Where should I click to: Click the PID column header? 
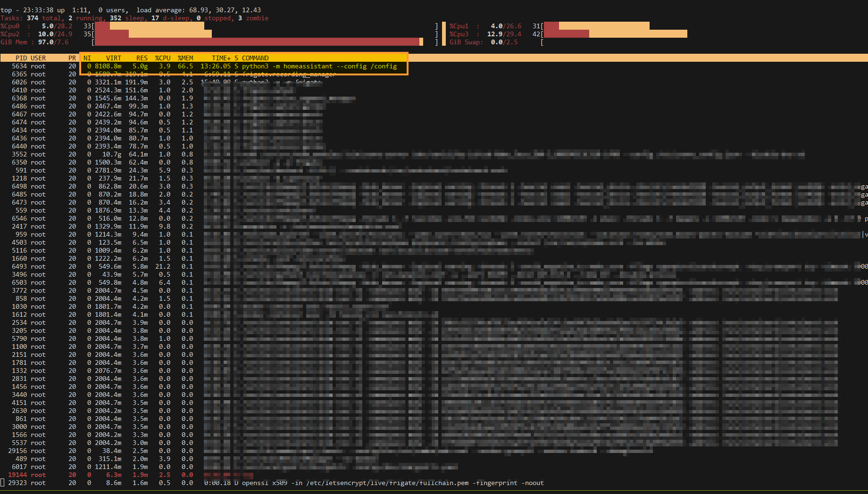click(21, 58)
